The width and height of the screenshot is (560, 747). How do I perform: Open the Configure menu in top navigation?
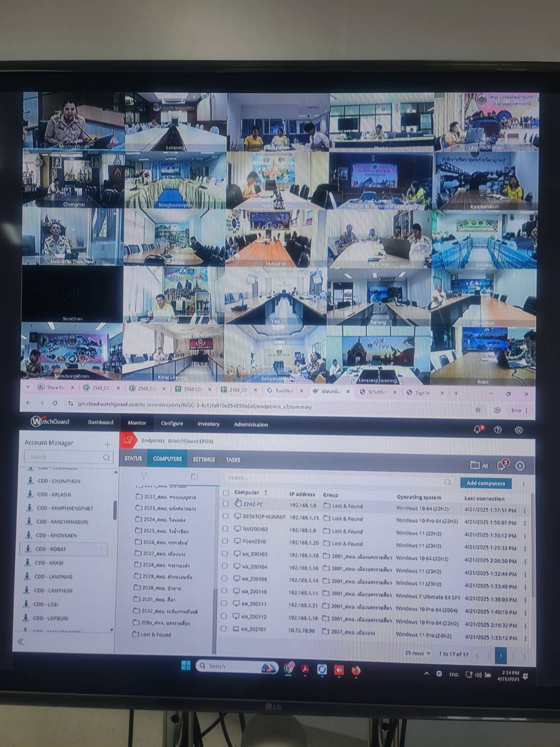(x=172, y=423)
